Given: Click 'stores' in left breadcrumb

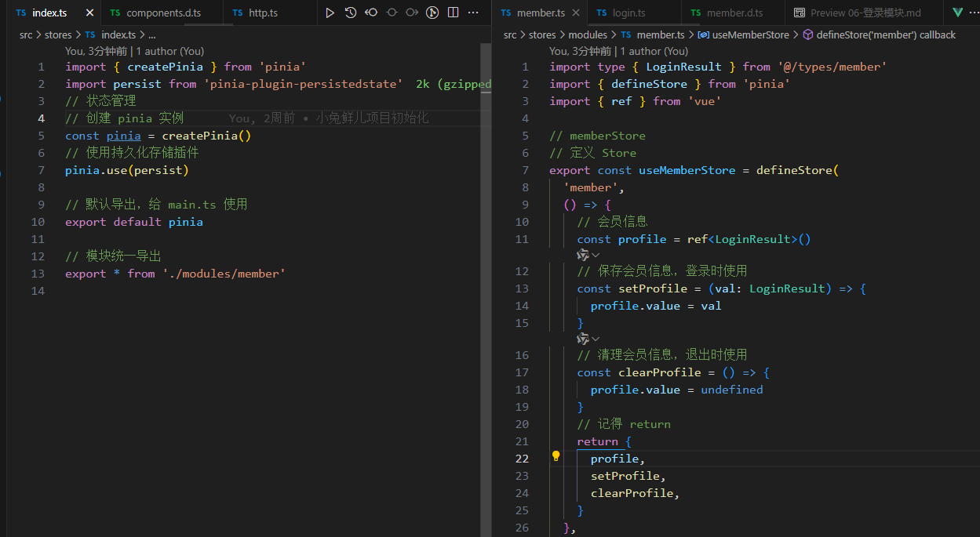Looking at the screenshot, I should (57, 34).
